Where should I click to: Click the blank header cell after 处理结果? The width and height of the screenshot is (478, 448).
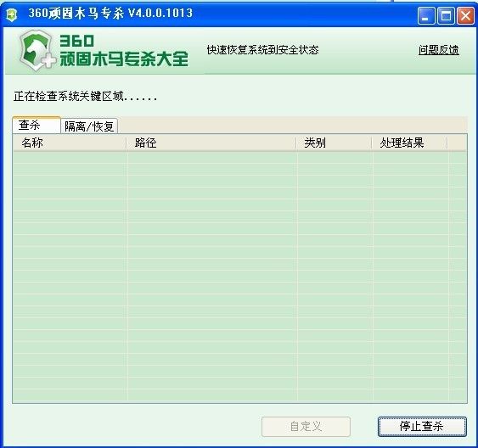click(457, 143)
